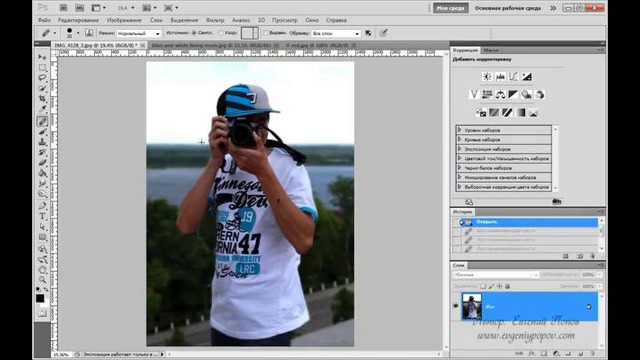Screen dimensions: 640x360
Task: Select the Clone Stamp tool
Action: [x=42, y=142]
